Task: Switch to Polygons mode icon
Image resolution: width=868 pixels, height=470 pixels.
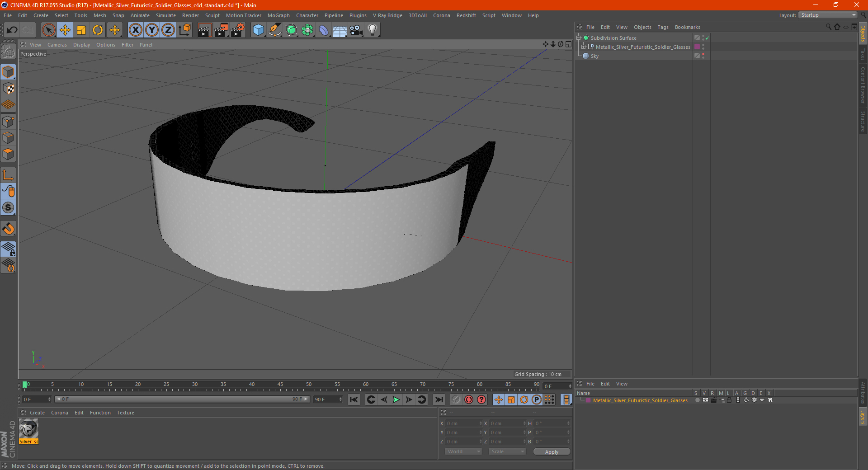Action: click(8, 154)
